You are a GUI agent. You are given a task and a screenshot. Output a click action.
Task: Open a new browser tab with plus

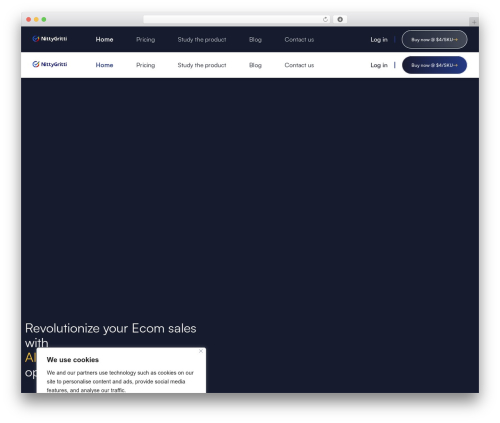tap(474, 22)
